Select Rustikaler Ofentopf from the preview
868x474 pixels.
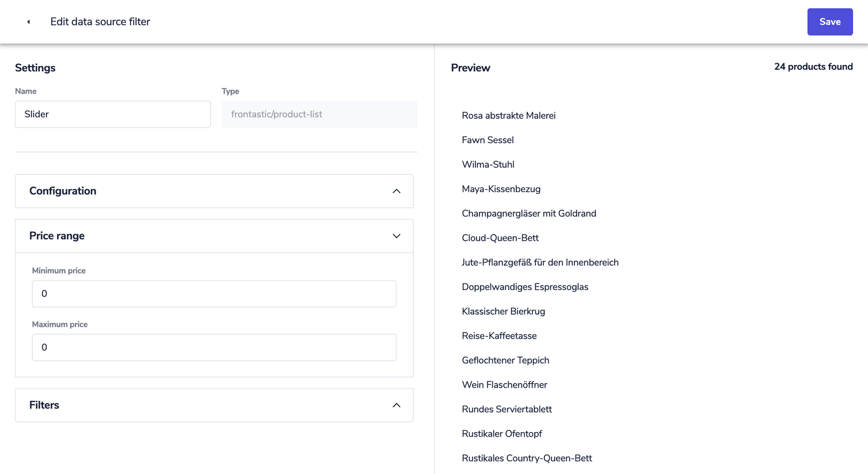pyautogui.click(x=502, y=433)
